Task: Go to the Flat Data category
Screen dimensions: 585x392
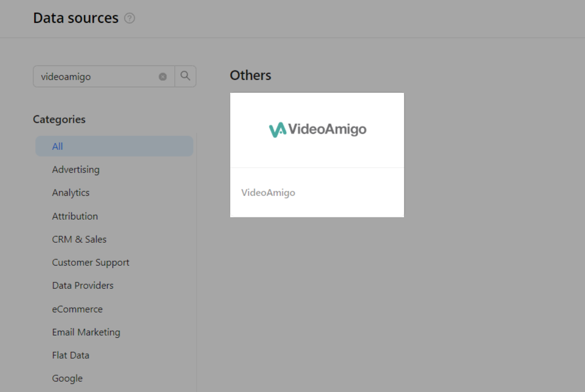Action: click(x=70, y=355)
